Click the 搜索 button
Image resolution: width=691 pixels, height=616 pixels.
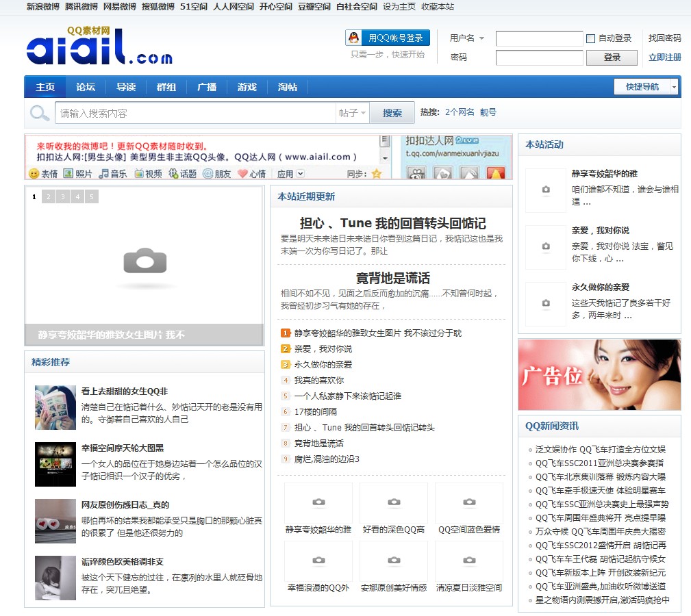pos(392,113)
